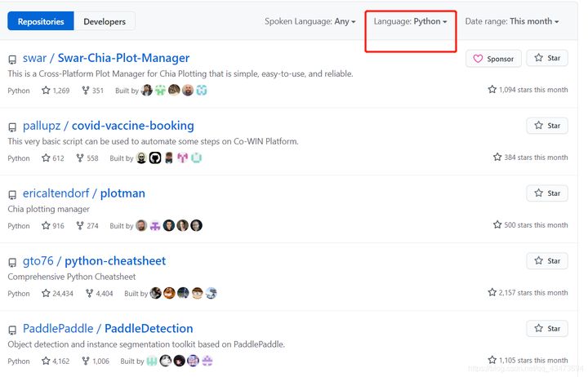Open the fourth contributor avatar of Swar-Chia-Plot-Manager
Image resolution: width=588 pixels, height=377 pixels.
click(188, 90)
